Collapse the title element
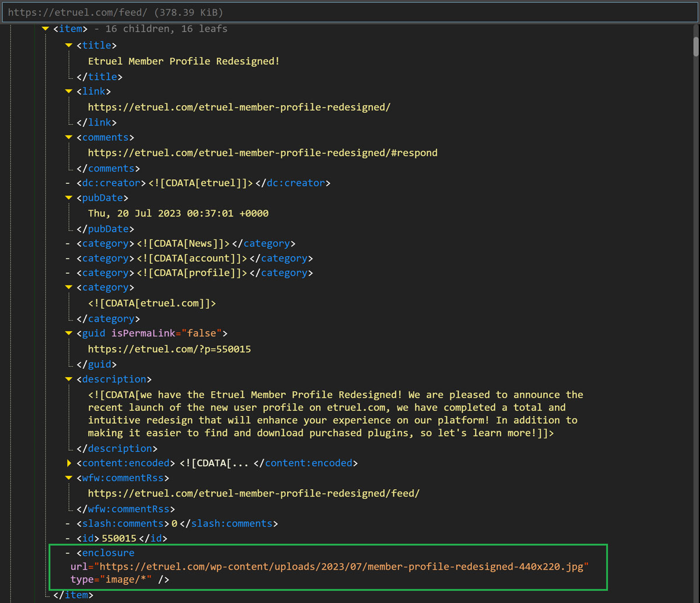Screen dimensions: 700x603 pos(69,46)
